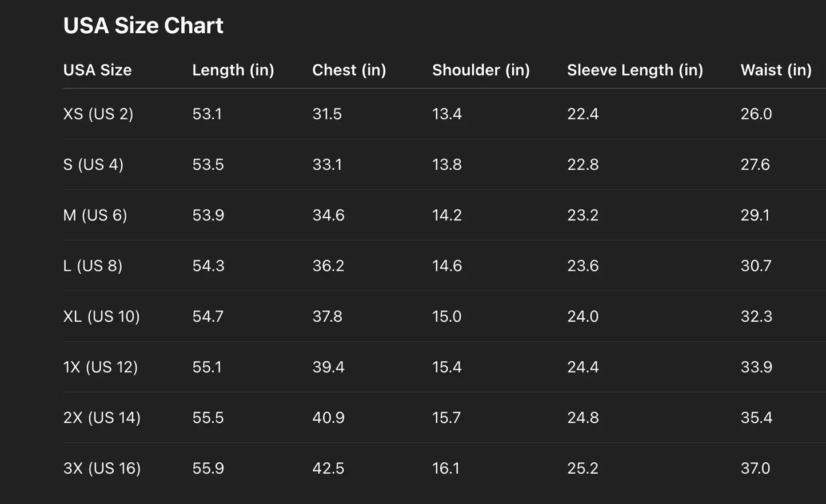Click the Chest (in) column header
Viewport: 826px width, 504px height.
point(349,70)
